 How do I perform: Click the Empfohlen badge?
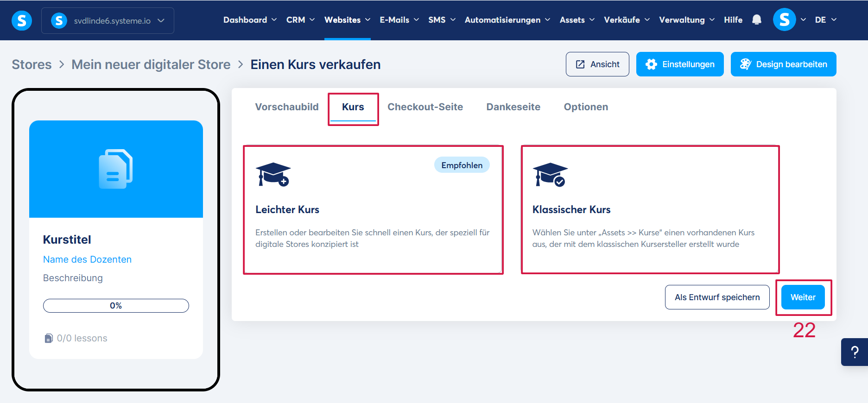[462, 165]
